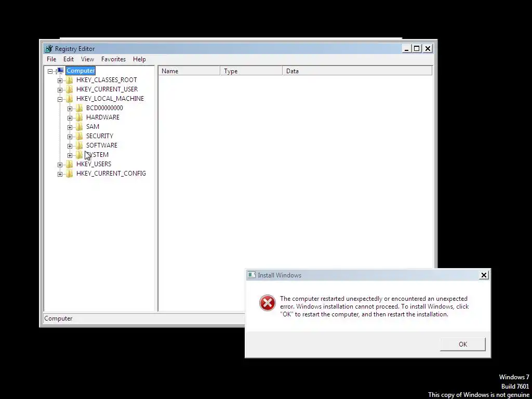Select the HKEY_LOCAL_MACHINE label
This screenshot has height=399, width=532.
coord(110,98)
